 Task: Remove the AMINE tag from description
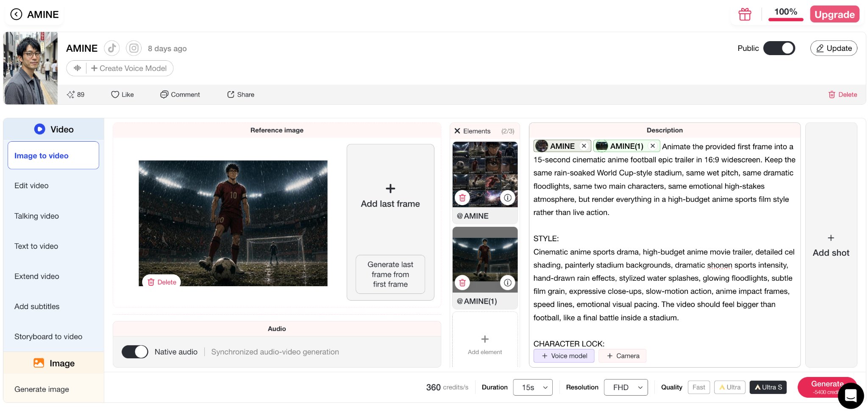584,146
